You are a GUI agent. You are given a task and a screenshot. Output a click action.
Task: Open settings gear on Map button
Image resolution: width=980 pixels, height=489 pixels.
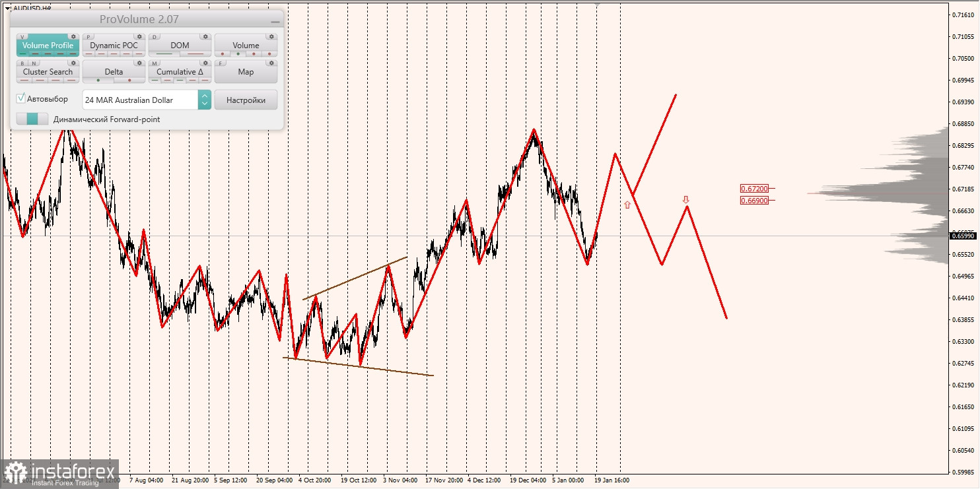click(271, 63)
